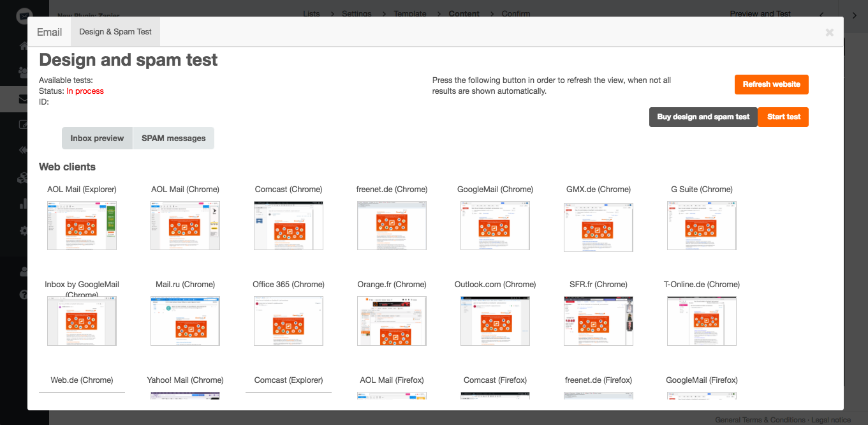The width and height of the screenshot is (868, 425).
Task: Open the GMX.de (Chrome) preview thumbnail
Action: (598, 227)
